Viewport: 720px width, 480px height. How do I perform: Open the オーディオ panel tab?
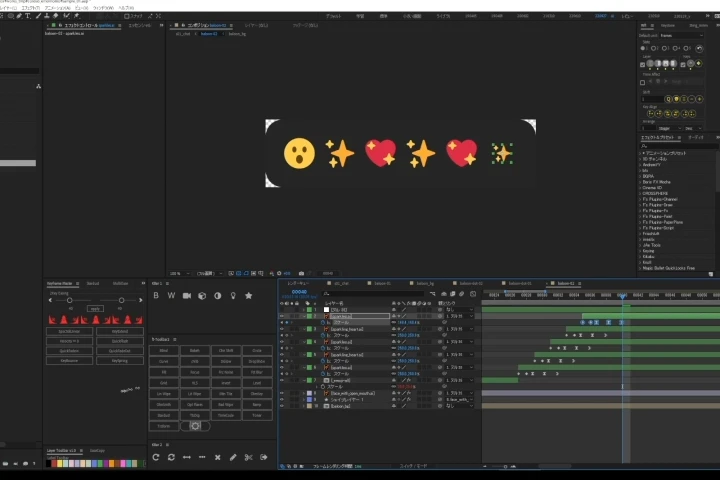[x=696, y=137]
